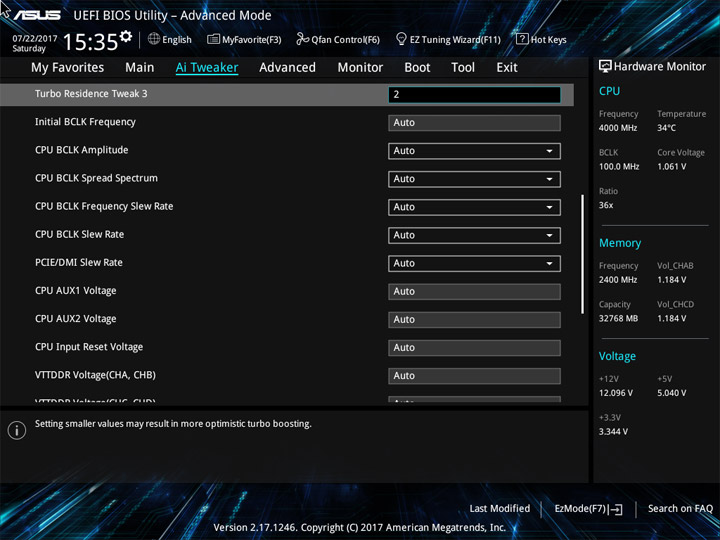The width and height of the screenshot is (720, 540).
Task: Click the settings list vertical scrollbar
Action: 582,254
